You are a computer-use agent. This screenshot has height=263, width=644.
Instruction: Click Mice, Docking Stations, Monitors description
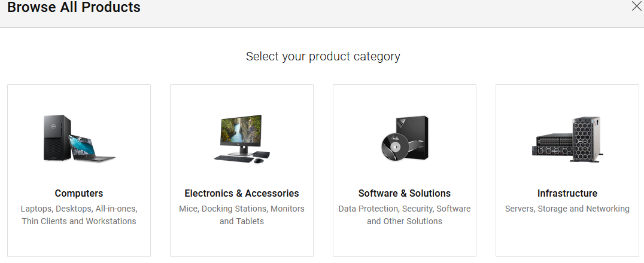pos(242,209)
